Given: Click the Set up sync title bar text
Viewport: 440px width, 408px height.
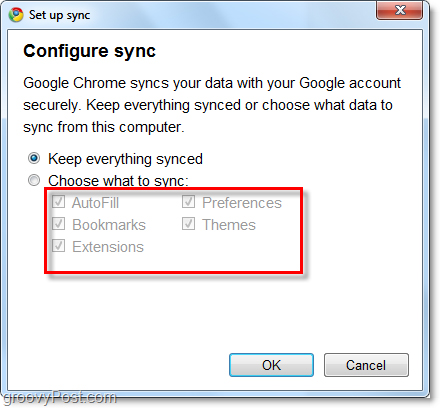Looking at the screenshot, I should point(59,15).
